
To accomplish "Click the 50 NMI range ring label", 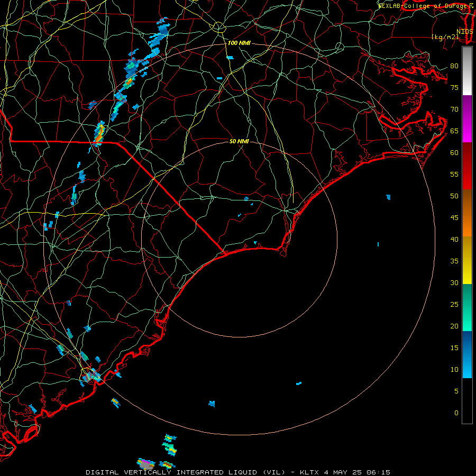I will [x=239, y=141].
